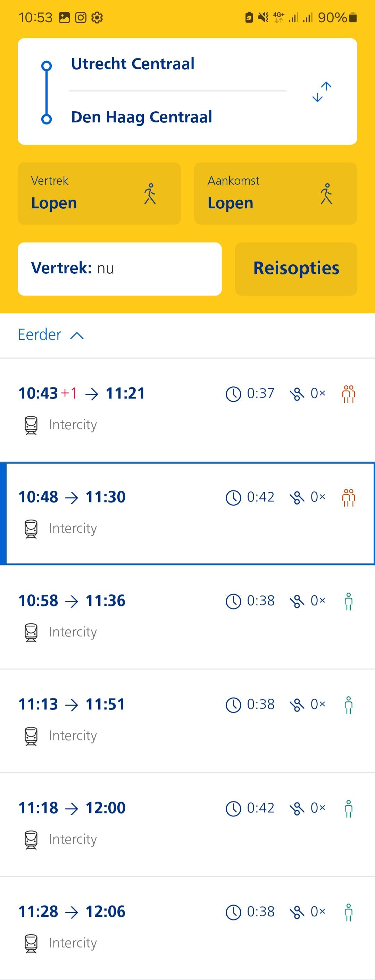Open Vertrek Lopen transport mode selector
375x980 pixels.
click(99, 194)
